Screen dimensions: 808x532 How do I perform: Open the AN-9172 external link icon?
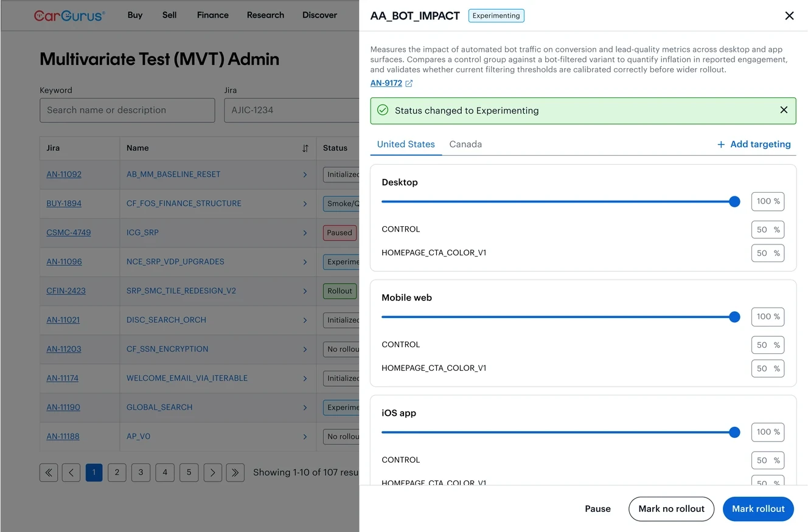coord(409,83)
